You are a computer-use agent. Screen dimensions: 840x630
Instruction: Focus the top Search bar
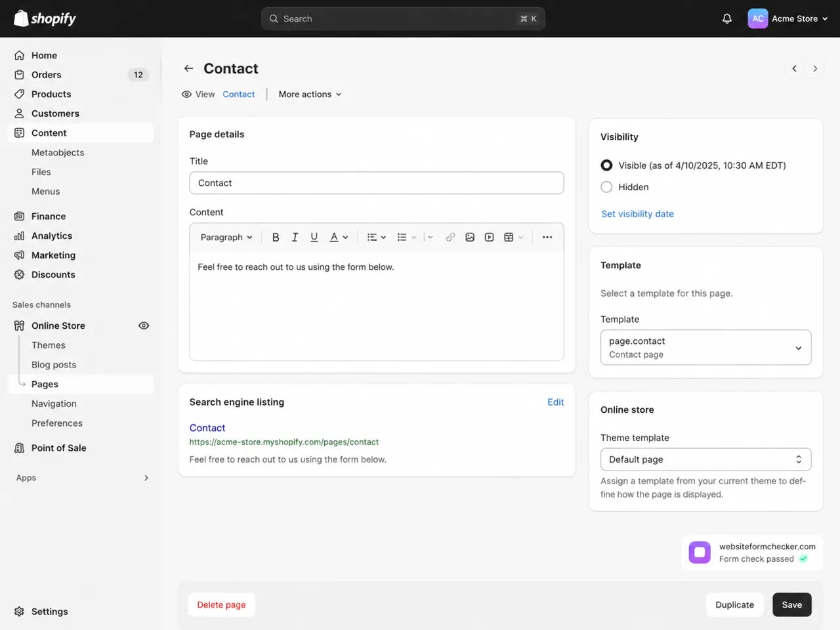pos(403,18)
